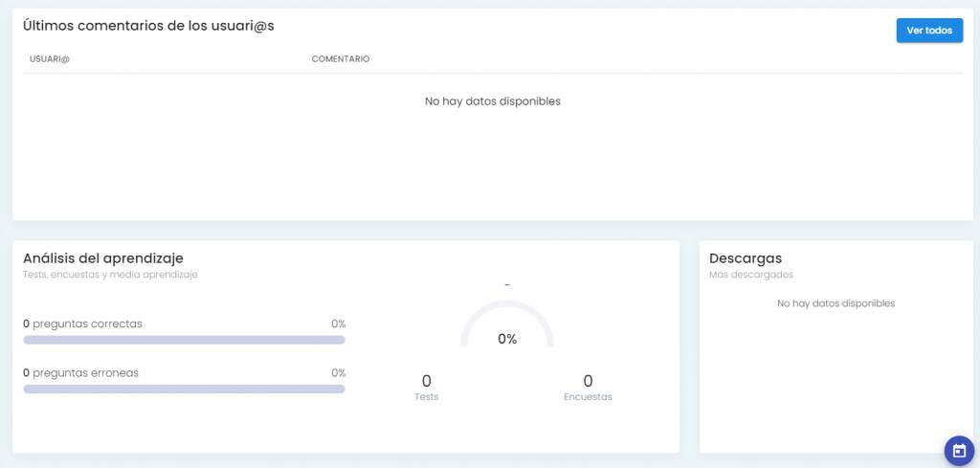Click the 0 preguntas erroneas label
980x468 pixels.
80,373
